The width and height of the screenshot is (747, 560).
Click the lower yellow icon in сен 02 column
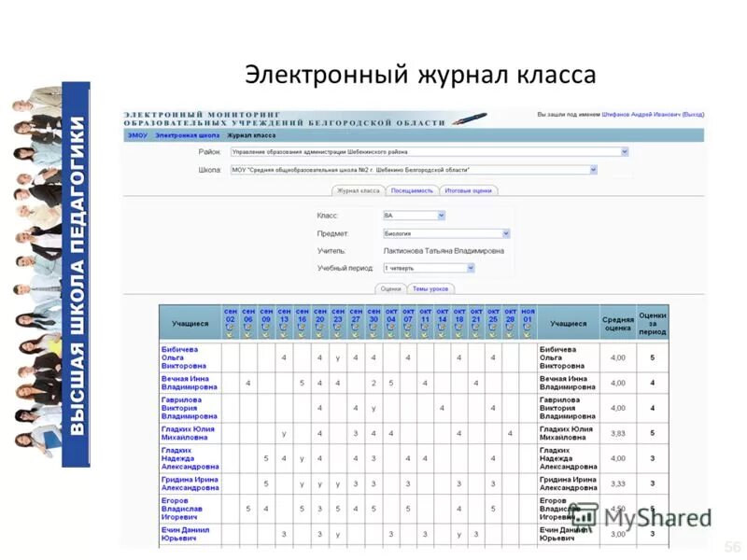click(x=230, y=335)
